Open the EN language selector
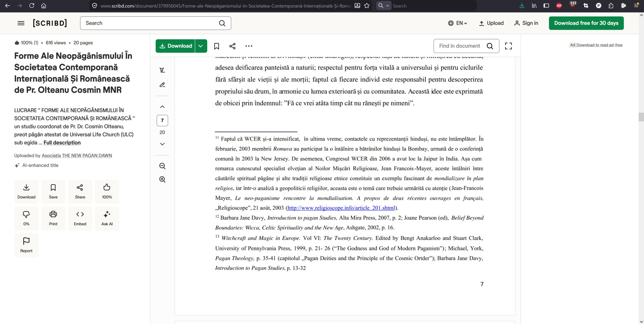Viewport: 644px width, 324px height. pos(458,23)
